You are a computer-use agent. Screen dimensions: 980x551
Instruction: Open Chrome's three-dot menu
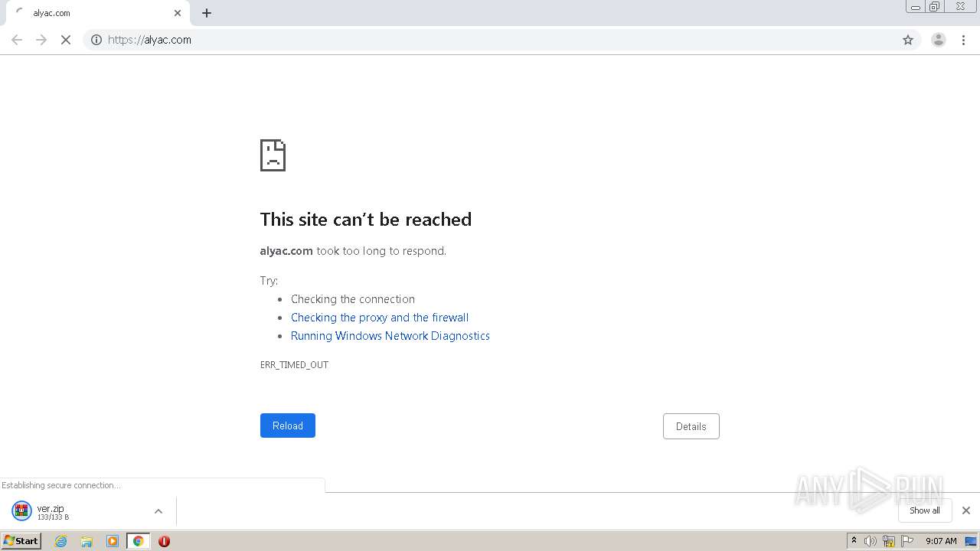pos(964,40)
